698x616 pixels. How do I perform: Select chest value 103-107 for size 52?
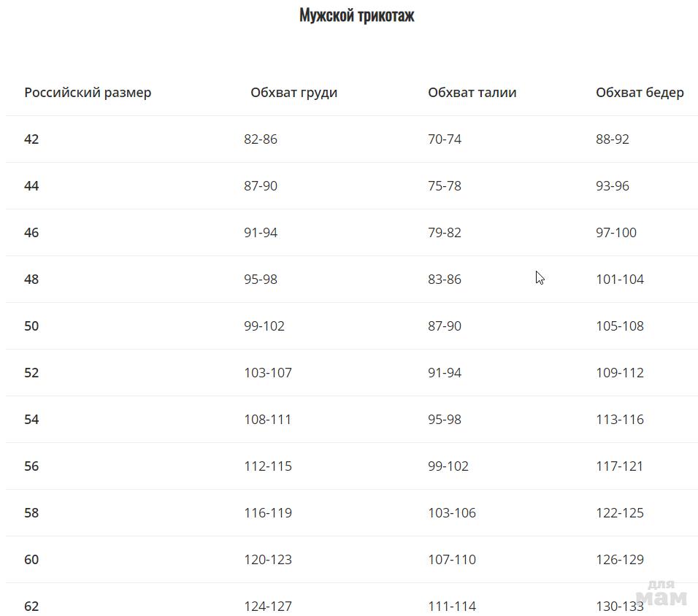[x=268, y=373]
